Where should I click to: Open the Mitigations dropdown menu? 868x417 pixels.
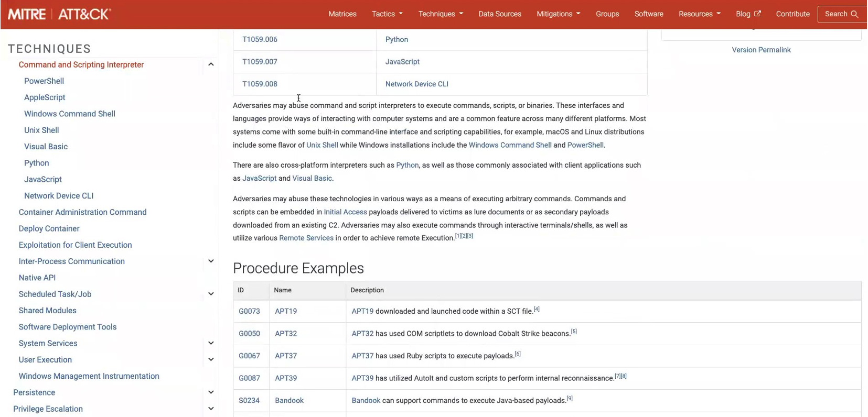point(558,14)
